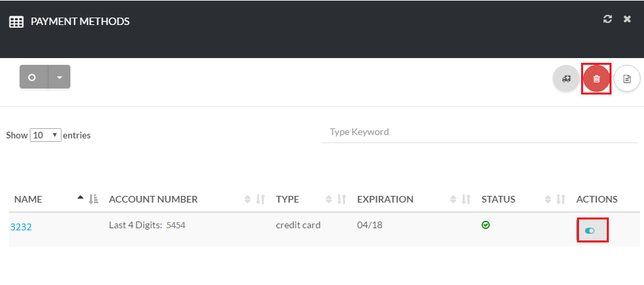Screen dimensions: 644x285
Task: Click the Actions column header
Action: click(597, 199)
